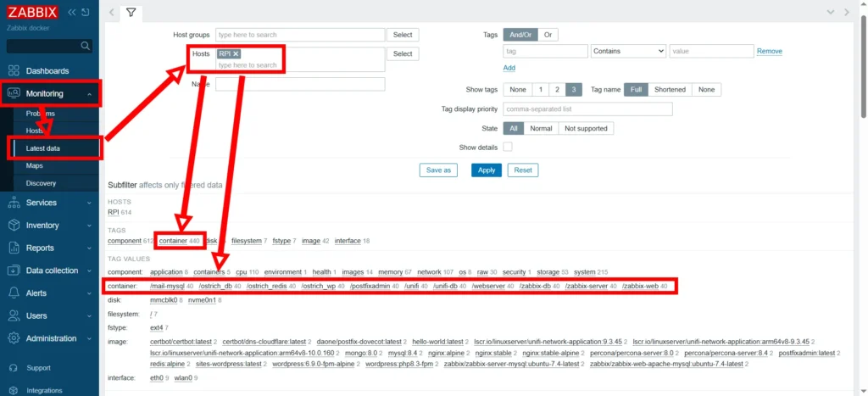868x396 pixels.
Task: Click the filter funnel icon tab
Action: tap(131, 13)
